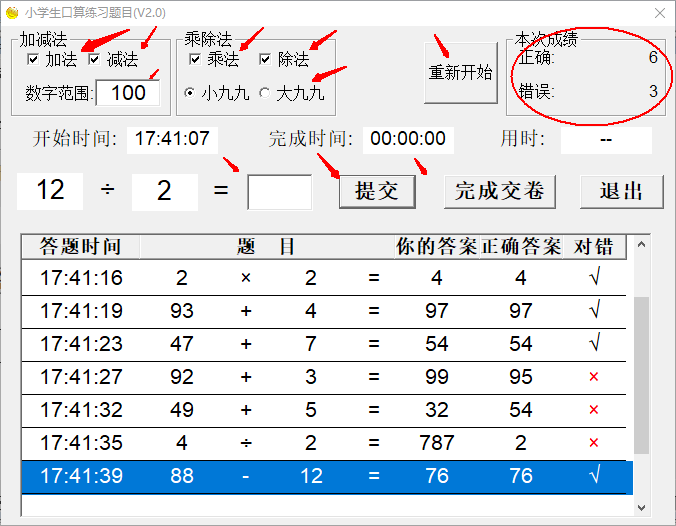Click the 重新开始 button
Screen dimensions: 676x526
pos(460,72)
